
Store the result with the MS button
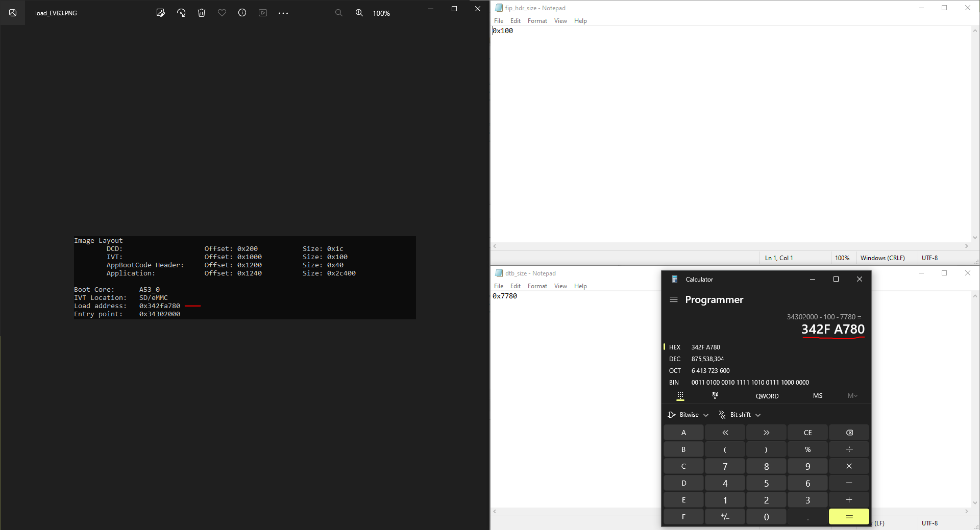(817, 396)
